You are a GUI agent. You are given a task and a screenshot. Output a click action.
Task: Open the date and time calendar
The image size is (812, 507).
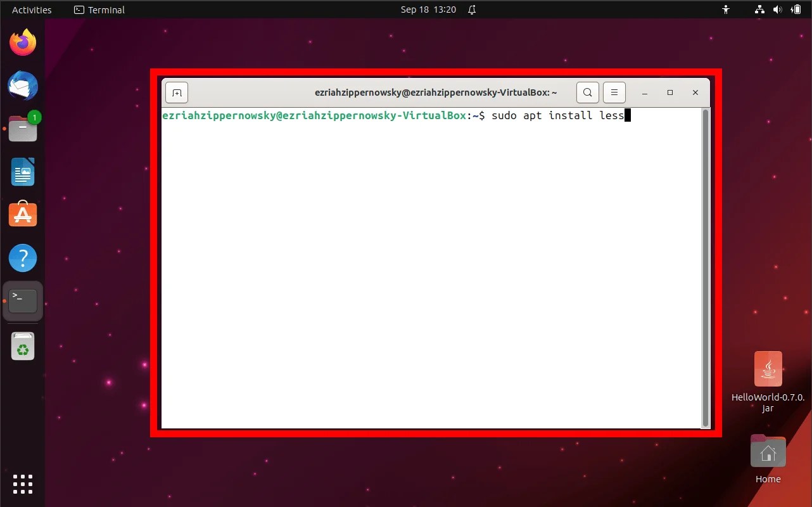[x=428, y=10]
